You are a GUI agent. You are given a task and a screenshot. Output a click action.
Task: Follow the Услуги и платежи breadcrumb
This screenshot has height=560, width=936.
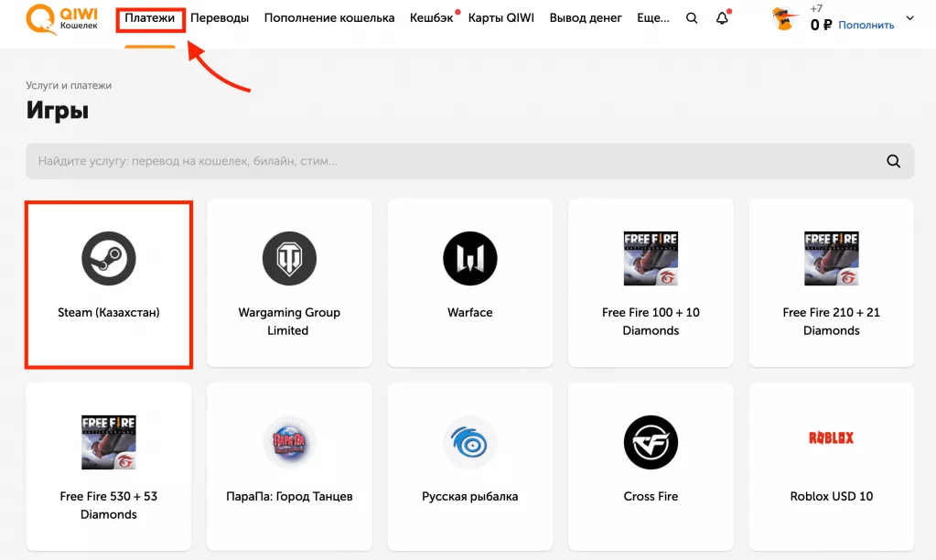coord(69,86)
